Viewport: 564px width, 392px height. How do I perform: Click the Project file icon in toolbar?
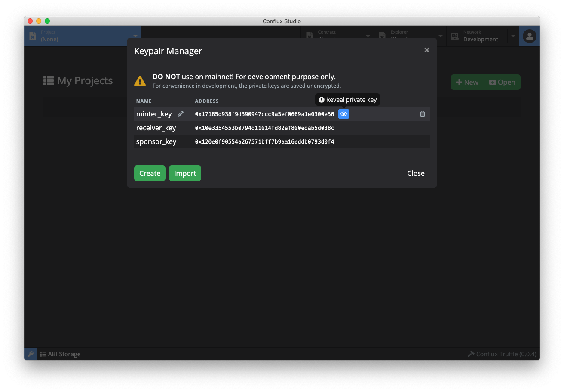coord(33,36)
